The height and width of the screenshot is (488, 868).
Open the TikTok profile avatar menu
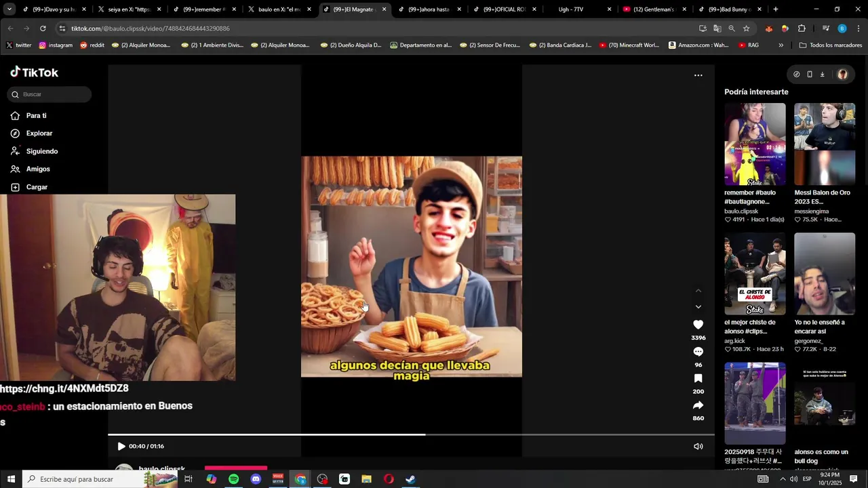(842, 75)
